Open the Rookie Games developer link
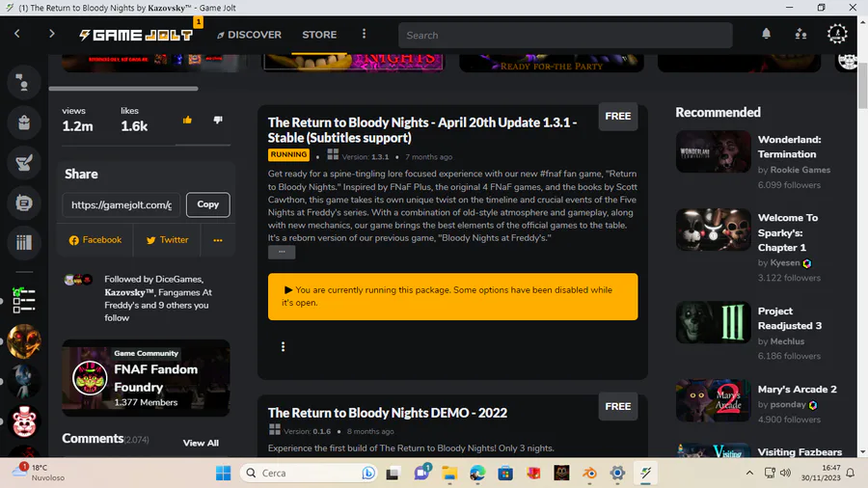Screen dimensions: 868x488 (800, 170)
